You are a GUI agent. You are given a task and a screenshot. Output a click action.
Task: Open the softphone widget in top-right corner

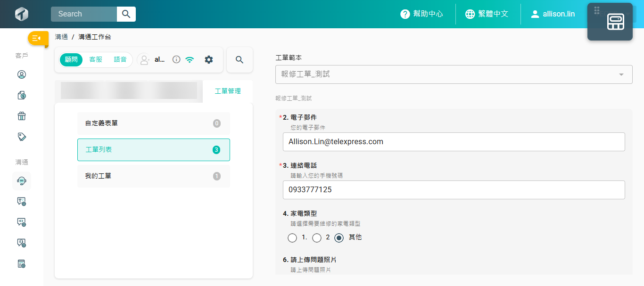click(x=610, y=22)
